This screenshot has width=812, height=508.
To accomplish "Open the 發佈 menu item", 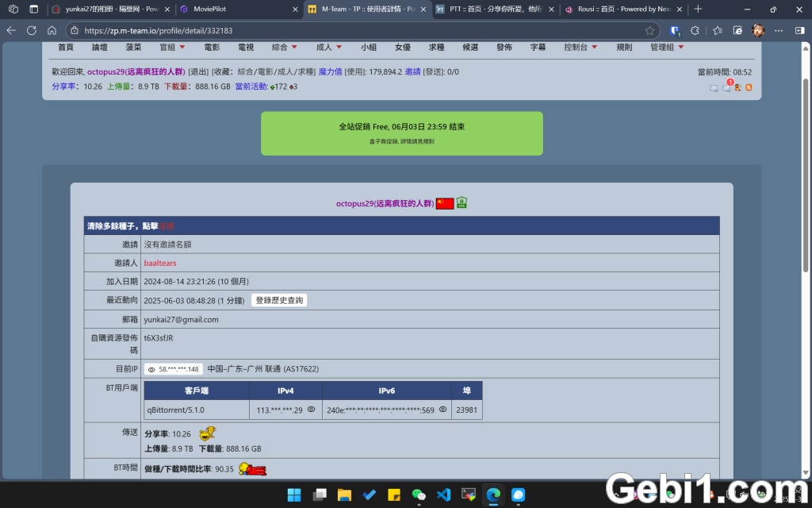I will coord(504,47).
